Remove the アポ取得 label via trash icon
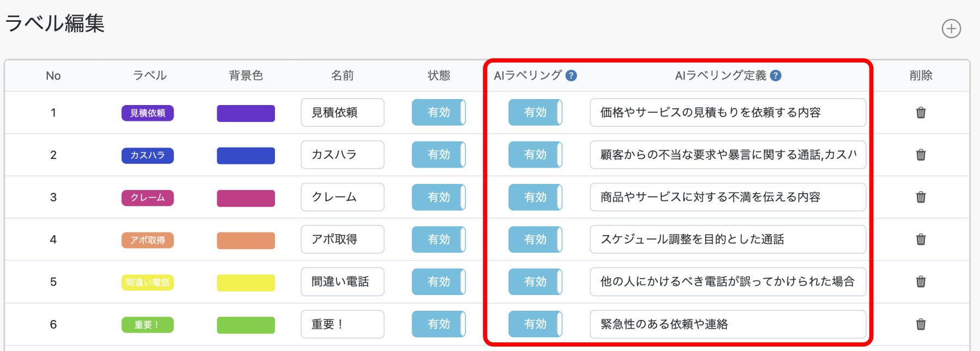 point(921,239)
